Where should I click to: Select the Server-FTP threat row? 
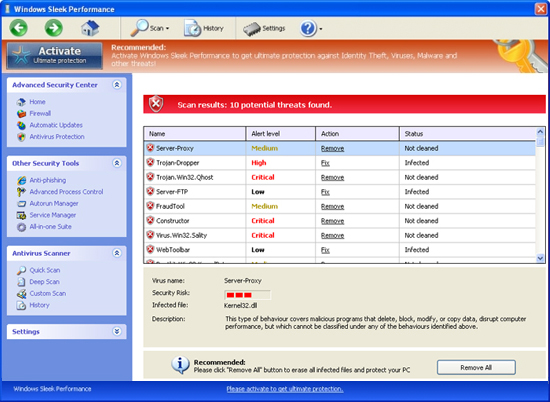[340, 192]
